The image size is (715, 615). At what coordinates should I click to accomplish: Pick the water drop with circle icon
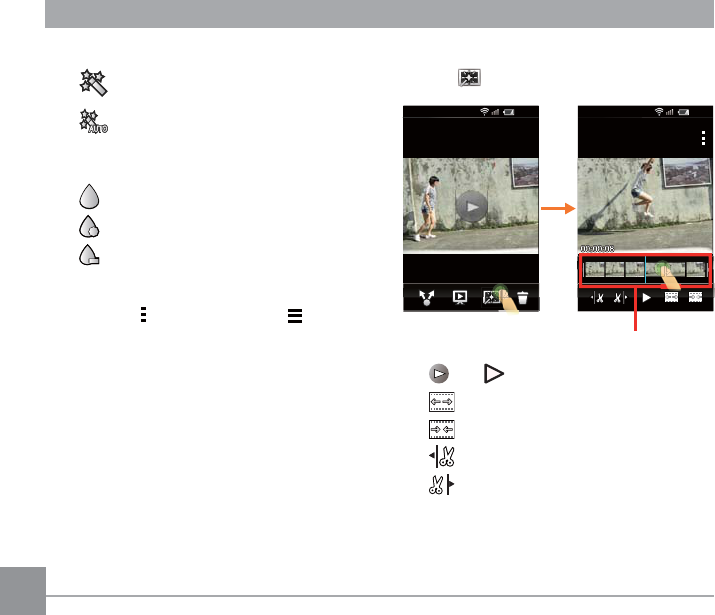89,227
